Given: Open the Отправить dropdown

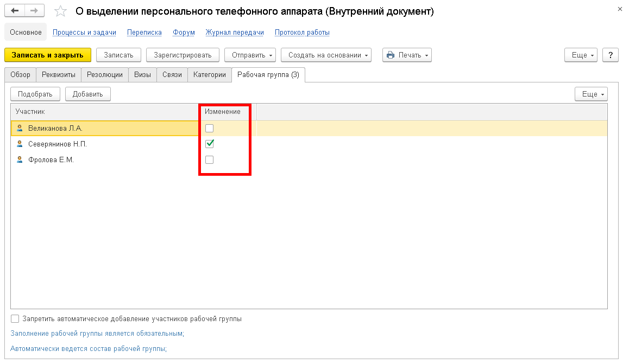Looking at the screenshot, I should pyautogui.click(x=250, y=55).
